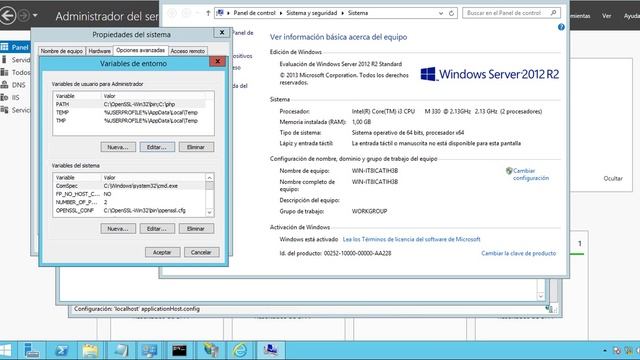Click system variables scrollbar down arrow
640x360 pixels.
pyautogui.click(x=209, y=212)
